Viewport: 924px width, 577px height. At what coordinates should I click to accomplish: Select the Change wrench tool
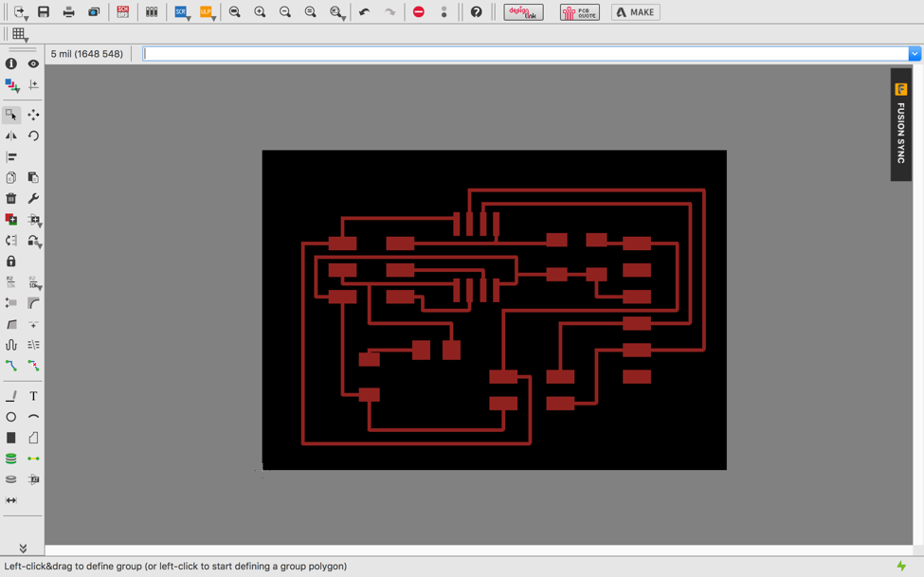click(x=33, y=199)
